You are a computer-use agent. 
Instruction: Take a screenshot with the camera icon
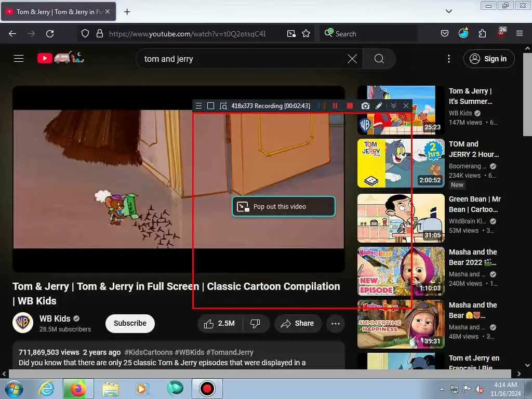pos(365,106)
